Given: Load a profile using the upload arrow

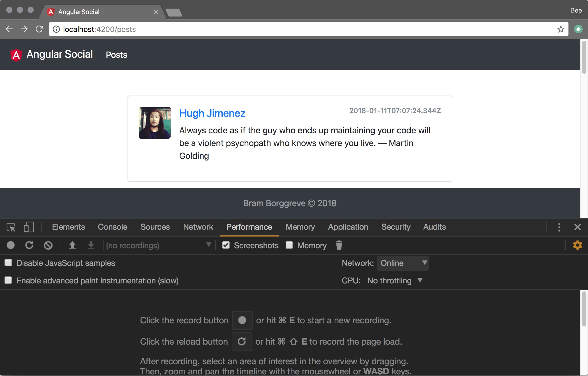Looking at the screenshot, I should pyautogui.click(x=72, y=245).
